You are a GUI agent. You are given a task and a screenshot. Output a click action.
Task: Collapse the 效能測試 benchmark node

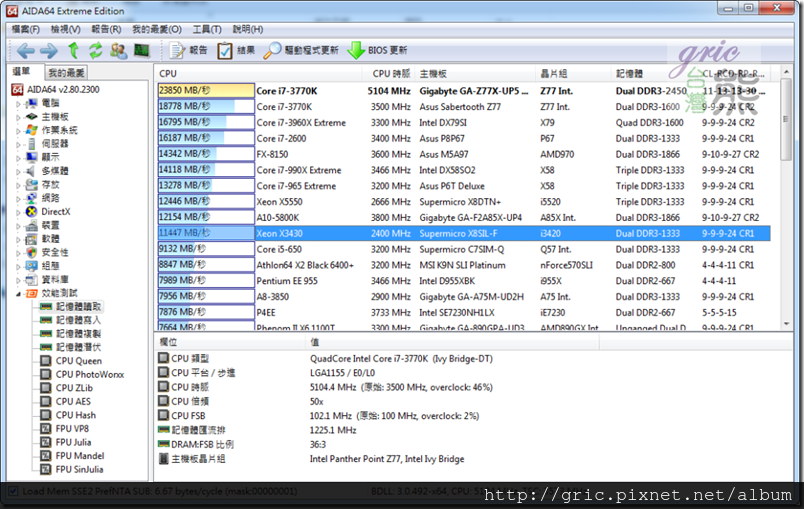coord(17,293)
